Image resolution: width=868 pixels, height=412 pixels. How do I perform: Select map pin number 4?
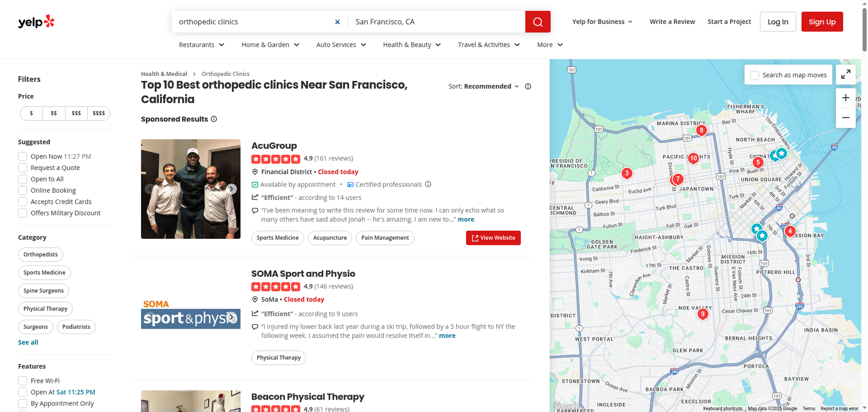(790, 232)
